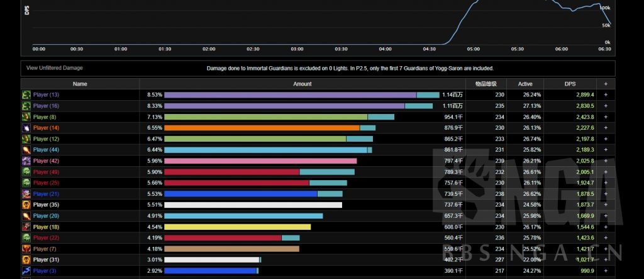
Task: Click the class icon beside Player (42)
Action: (x=26, y=161)
